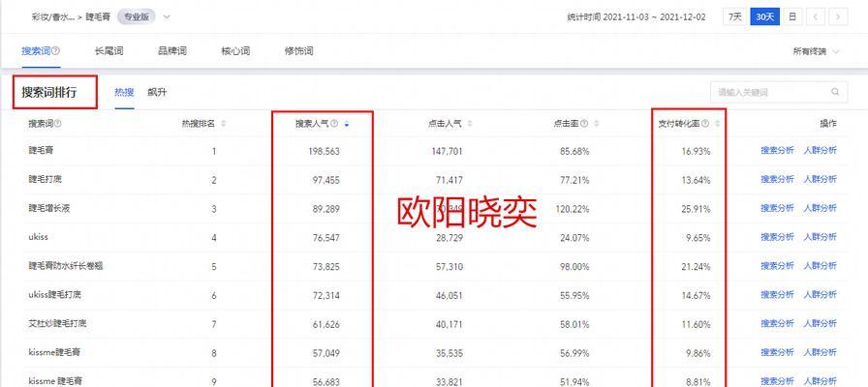Switch to 修饰词 tab

(x=299, y=51)
